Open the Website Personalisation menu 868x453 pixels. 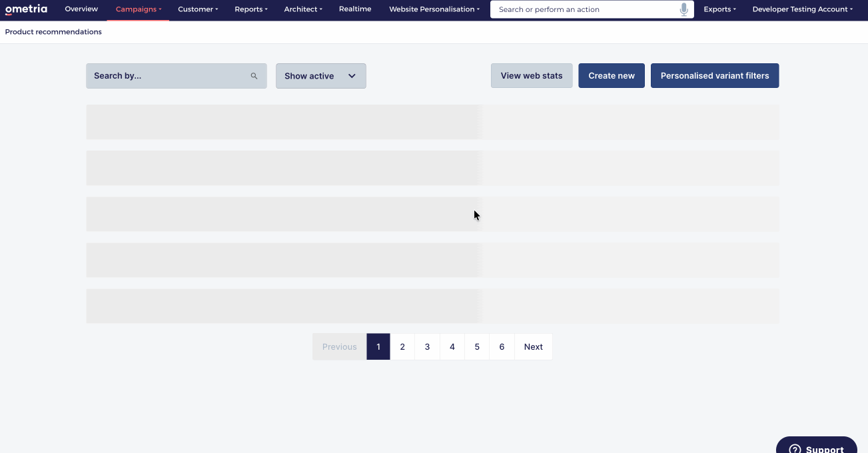point(434,9)
